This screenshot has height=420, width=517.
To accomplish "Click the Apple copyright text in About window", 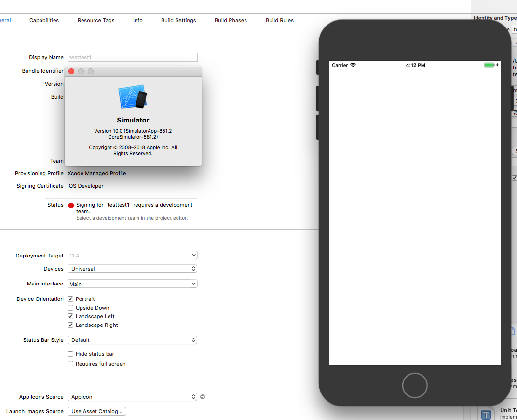I will [x=133, y=150].
